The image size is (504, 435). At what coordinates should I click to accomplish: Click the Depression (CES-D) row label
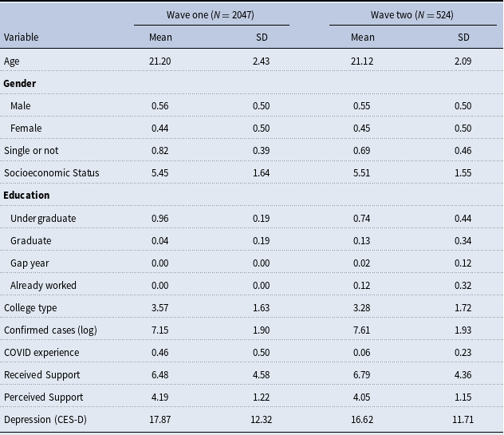pos(45,420)
